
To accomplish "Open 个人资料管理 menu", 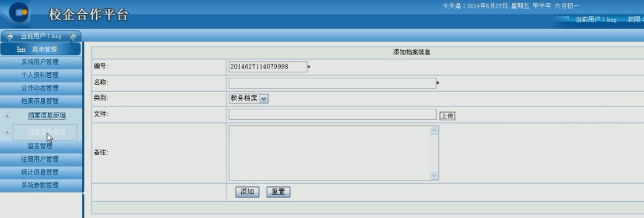I will [x=40, y=75].
